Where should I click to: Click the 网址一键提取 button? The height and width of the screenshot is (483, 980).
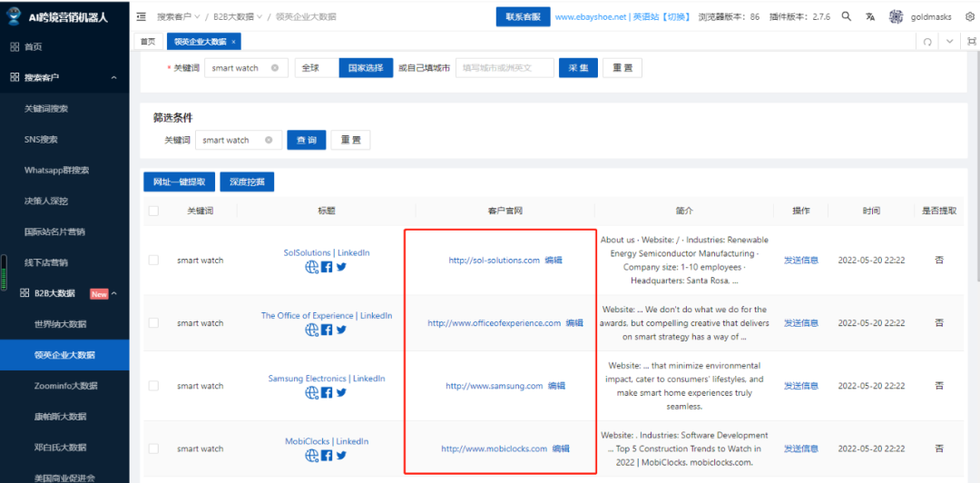179,182
